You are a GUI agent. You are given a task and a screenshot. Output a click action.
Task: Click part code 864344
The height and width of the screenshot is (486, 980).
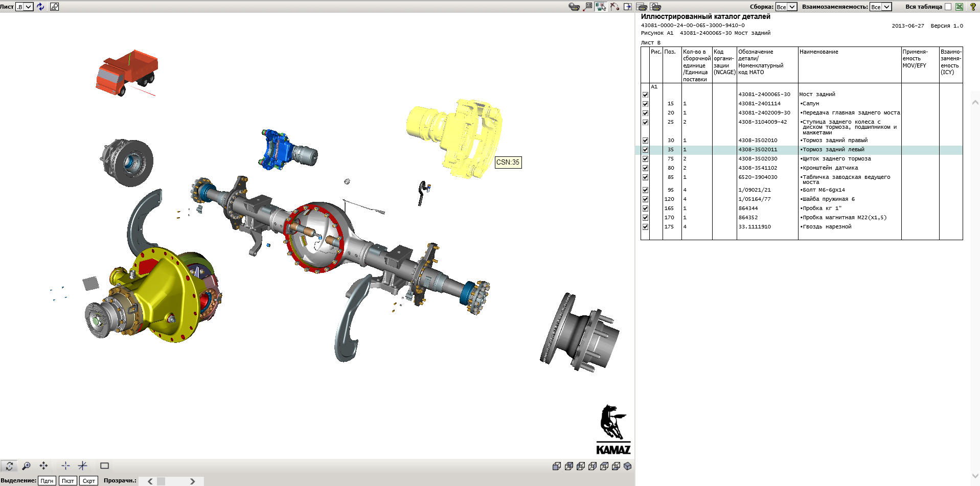748,209
